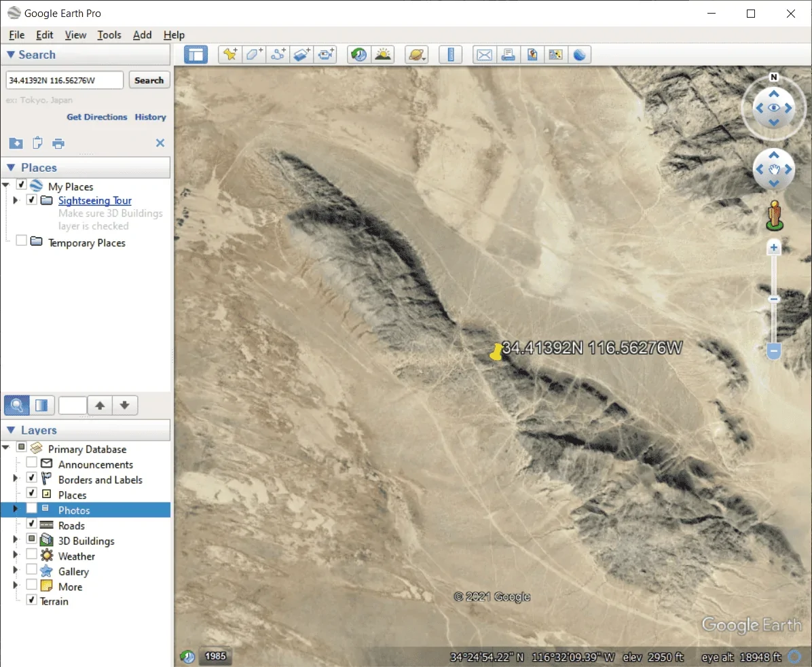Expand the Sightseeing Tour folder

pyautogui.click(x=16, y=200)
